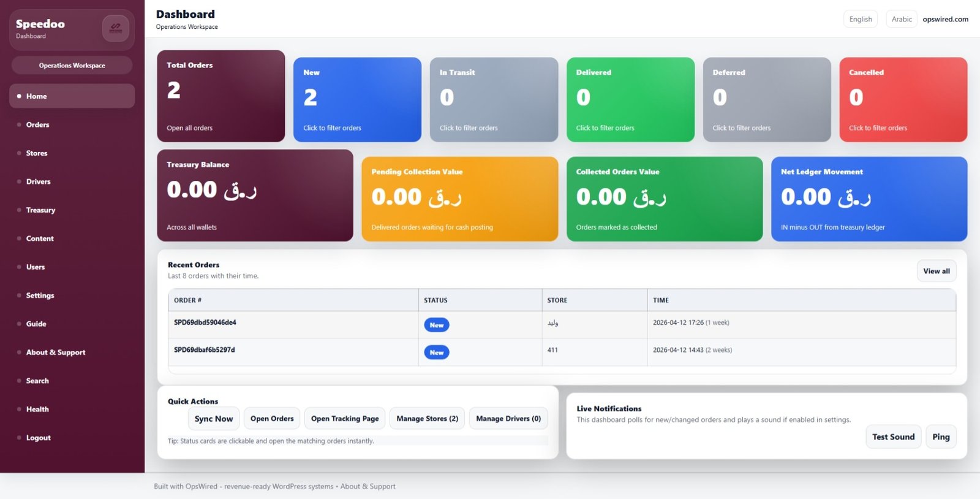Screen dimensions: 980x499
Task: Open Settings from the sidebar
Action: (72, 295)
